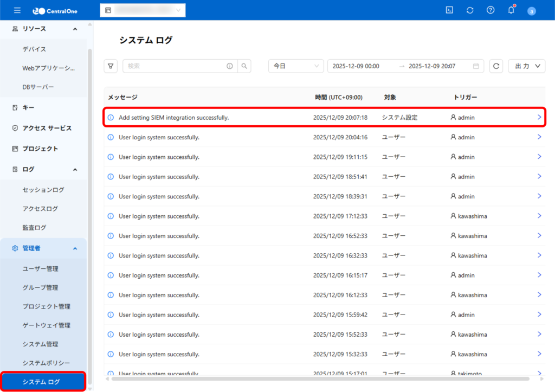Open the セッションログ menu item
This screenshot has width=555, height=392.
pos(43,190)
